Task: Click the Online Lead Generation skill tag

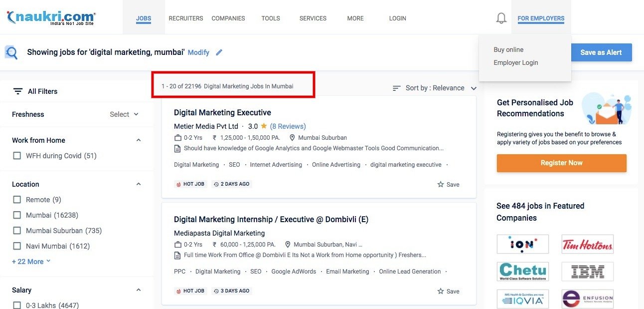Action: [410, 272]
